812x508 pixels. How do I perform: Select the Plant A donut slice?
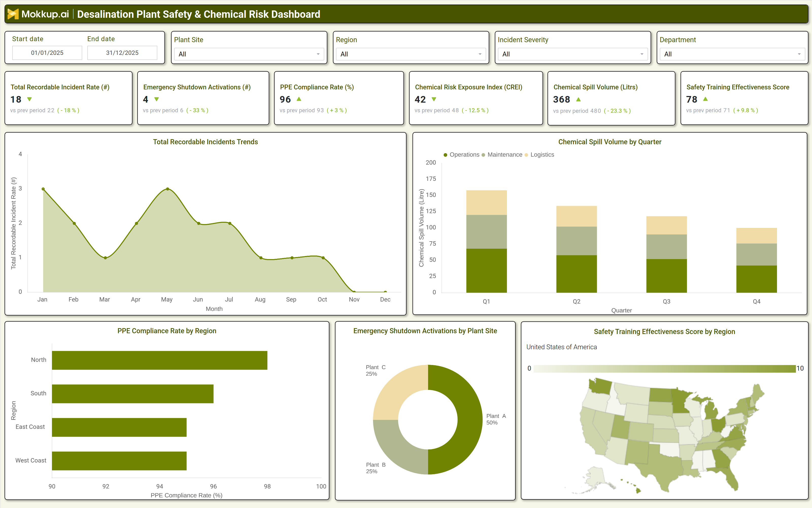pos(470,420)
